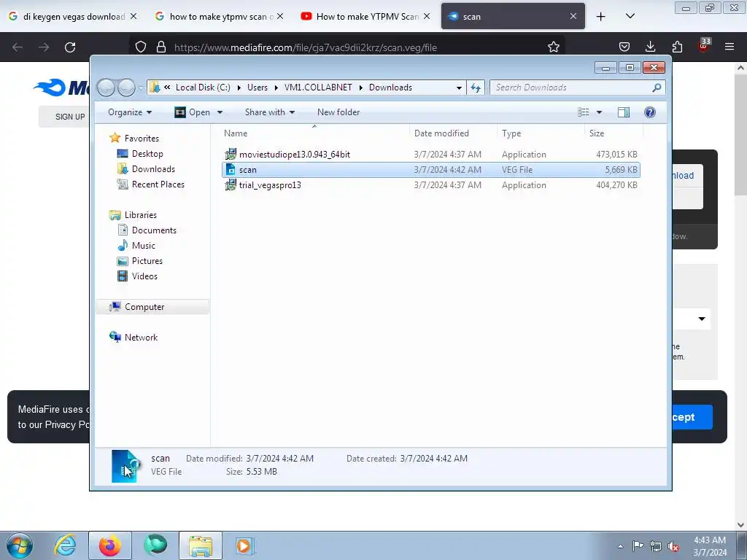Show the preview pane icon
Image resolution: width=747 pixels, height=560 pixels.
623,112
